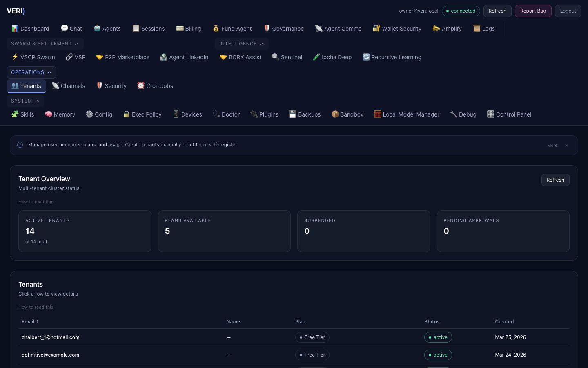Collapse the SWARM & SETTLEMENT section
Viewport: 588px width, 368px height.
coord(45,44)
